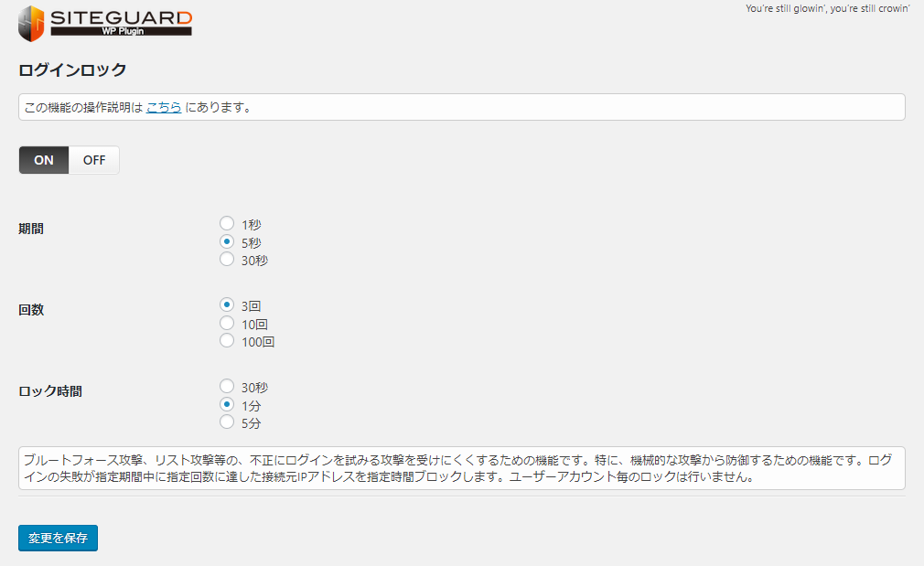
Task: Switch login lock to ON
Action: [44, 160]
